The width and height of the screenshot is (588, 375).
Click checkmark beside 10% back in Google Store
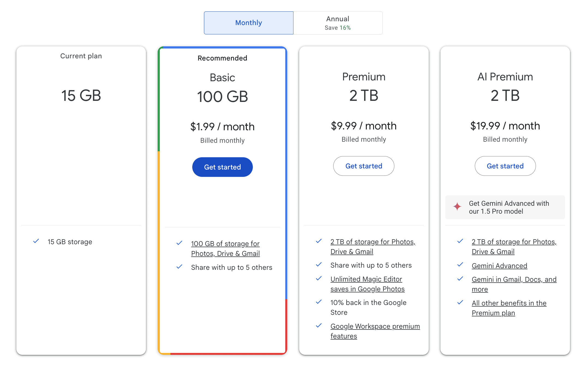[x=319, y=302]
